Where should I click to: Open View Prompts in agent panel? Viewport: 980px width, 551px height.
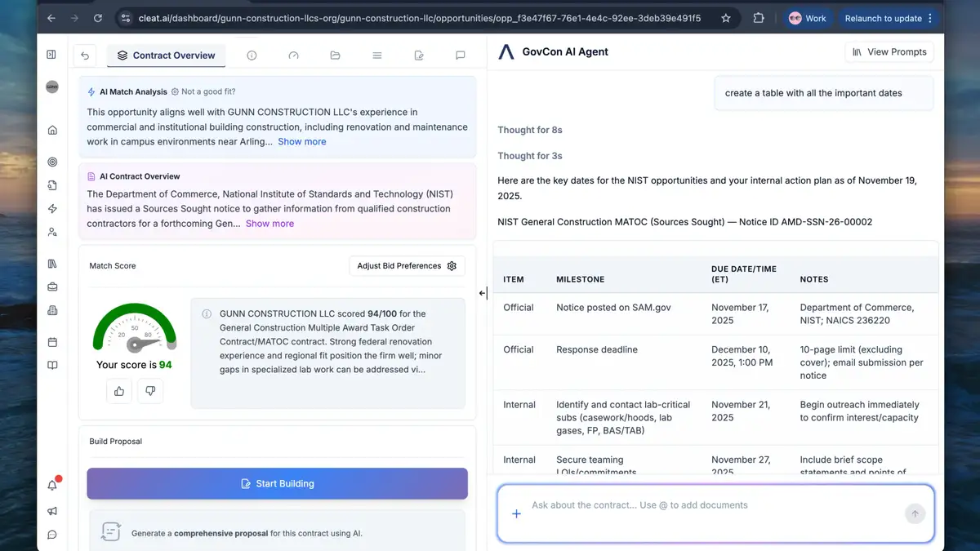889,51
